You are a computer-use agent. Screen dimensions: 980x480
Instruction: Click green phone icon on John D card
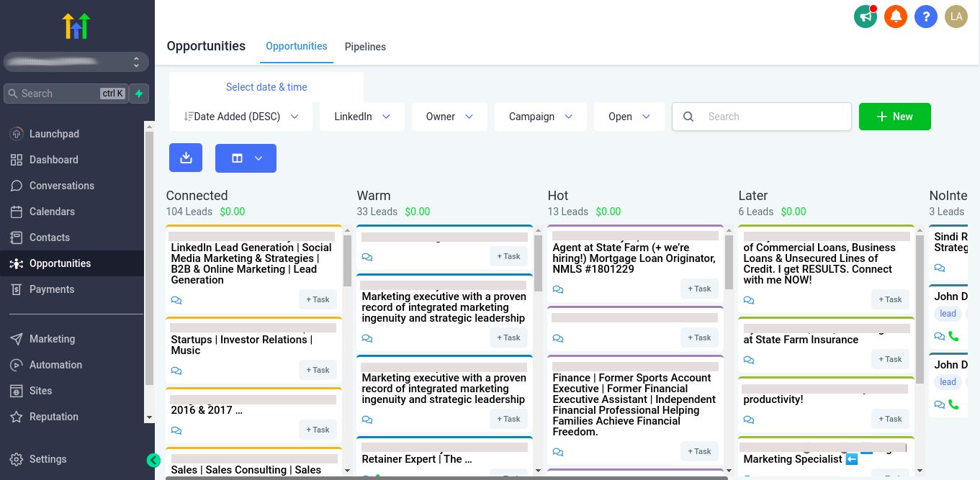953,336
